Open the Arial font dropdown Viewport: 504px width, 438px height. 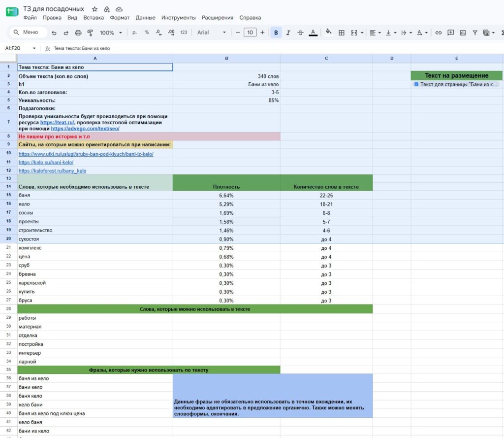212,33
